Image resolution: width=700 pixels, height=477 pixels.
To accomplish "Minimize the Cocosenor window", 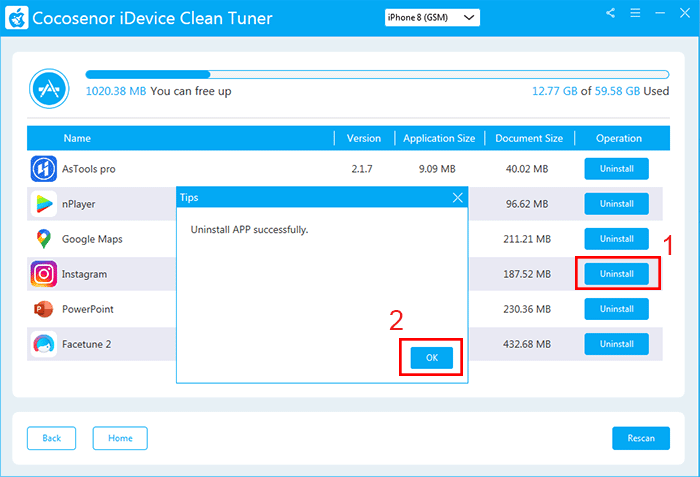I will click(660, 13).
